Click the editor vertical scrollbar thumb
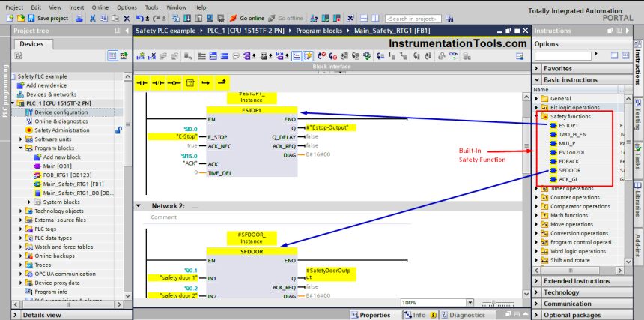The image size is (644, 320). (526, 146)
